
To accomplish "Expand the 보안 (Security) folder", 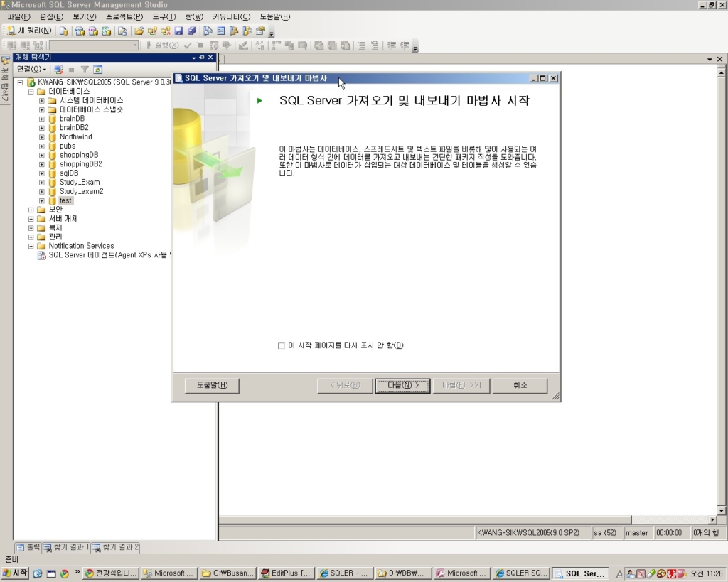I will click(31, 210).
